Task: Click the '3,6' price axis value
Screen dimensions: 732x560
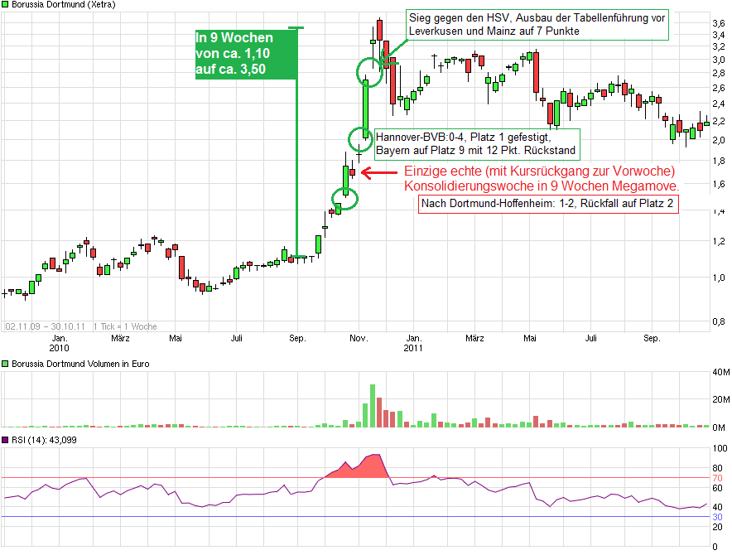Action: click(x=719, y=23)
